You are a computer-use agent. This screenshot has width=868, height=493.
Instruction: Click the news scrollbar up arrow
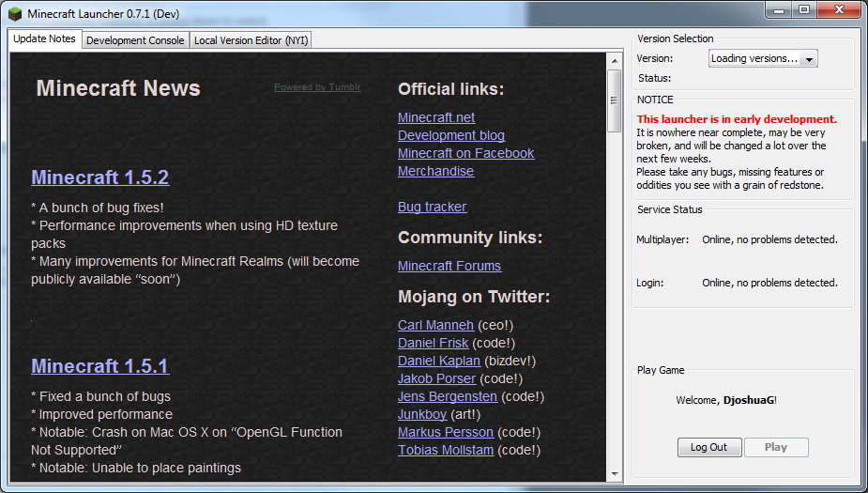615,60
